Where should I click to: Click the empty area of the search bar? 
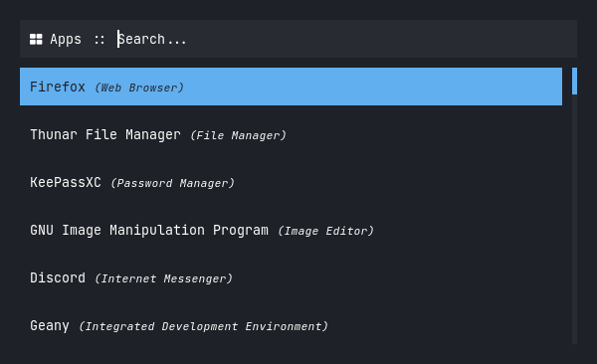[381, 39]
